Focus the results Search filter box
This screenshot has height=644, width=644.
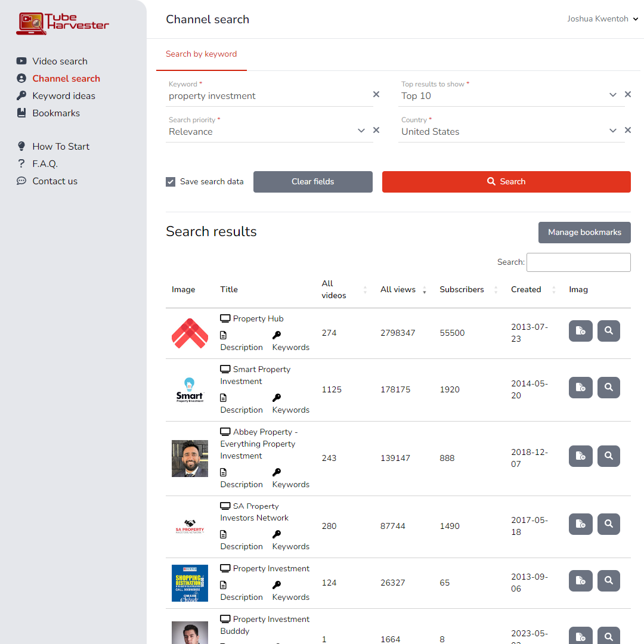pos(578,262)
